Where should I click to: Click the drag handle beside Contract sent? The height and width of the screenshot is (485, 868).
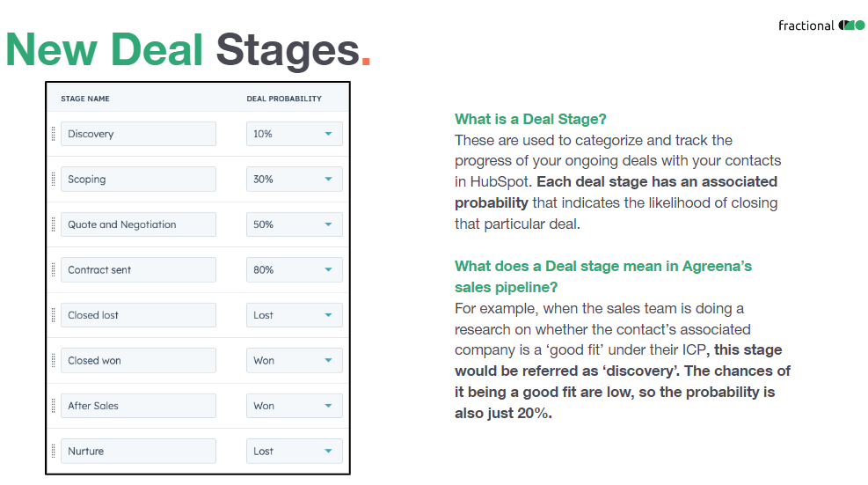(x=53, y=270)
